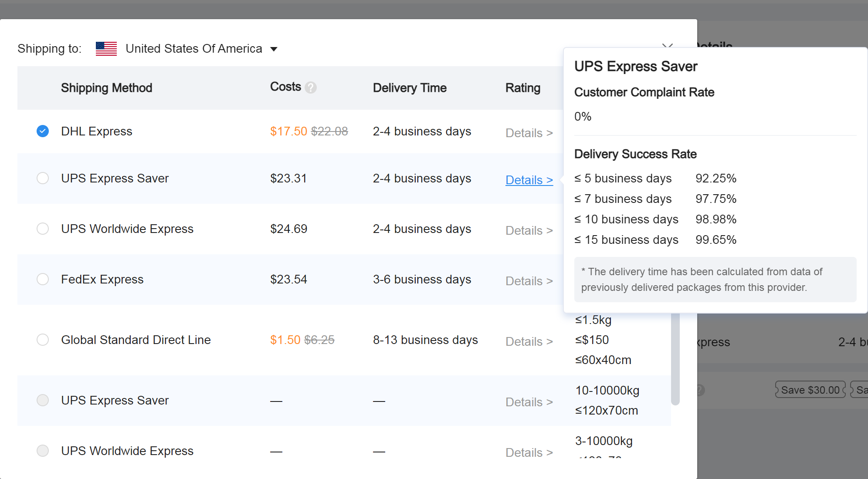Select the DHL Express radio button
868x479 pixels.
pos(43,131)
